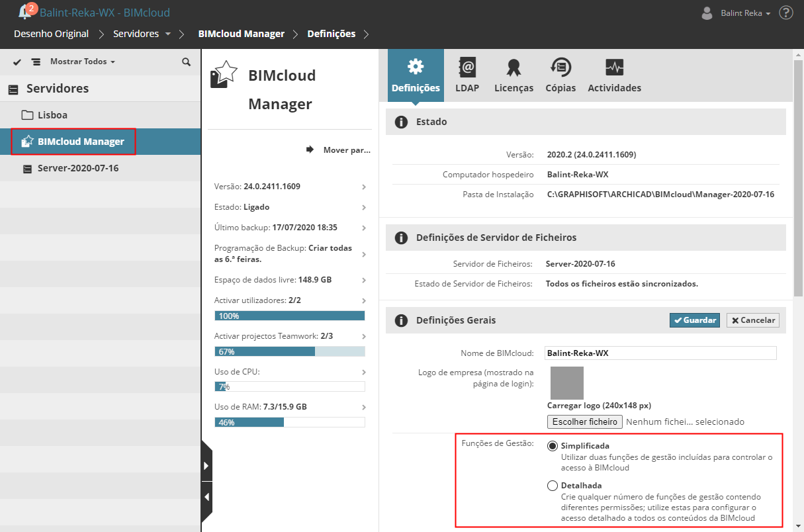The image size is (804, 532).
Task: Click the 100% users progress bar
Action: 290,316
